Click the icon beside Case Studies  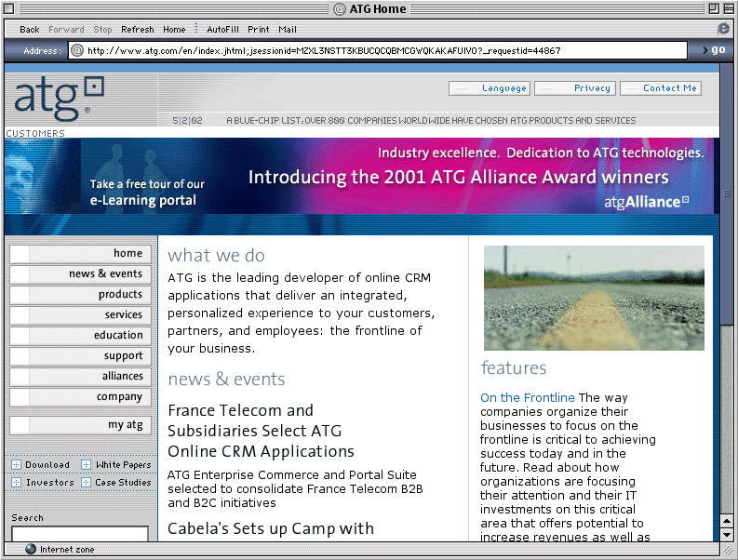(87, 483)
